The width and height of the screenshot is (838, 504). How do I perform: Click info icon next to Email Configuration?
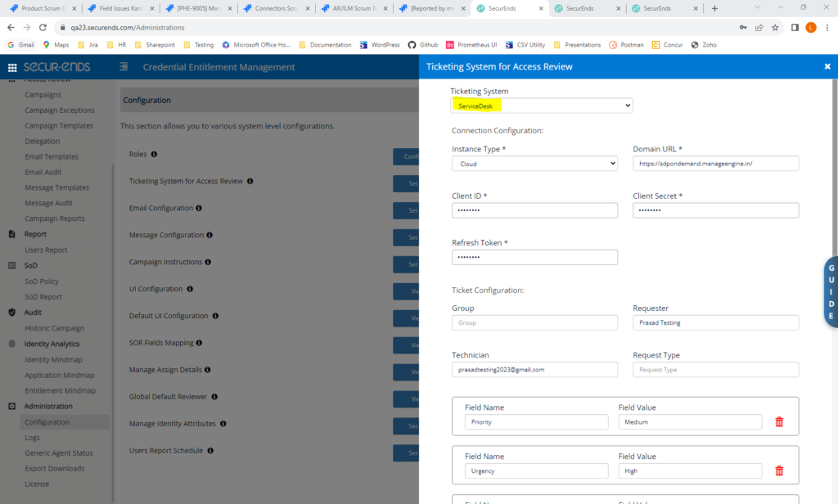[x=199, y=208]
